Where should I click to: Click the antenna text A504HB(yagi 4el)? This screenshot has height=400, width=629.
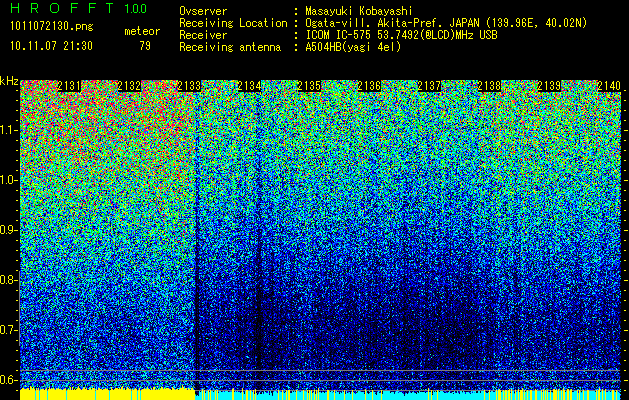click(353, 47)
